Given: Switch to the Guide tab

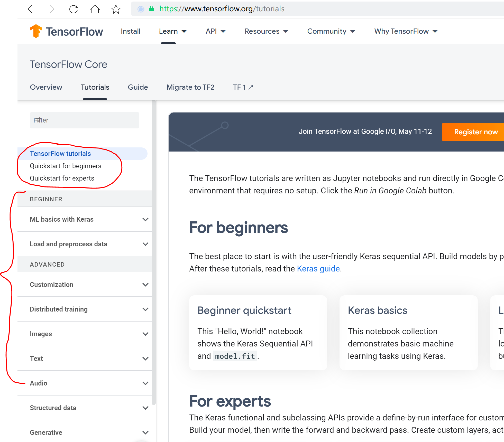Looking at the screenshot, I should point(138,87).
